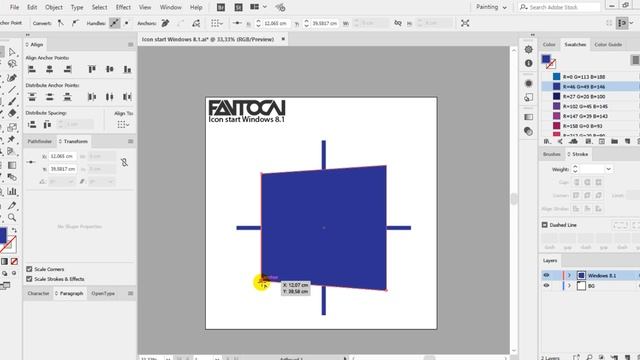Switch to the Character tab

pos(38,293)
